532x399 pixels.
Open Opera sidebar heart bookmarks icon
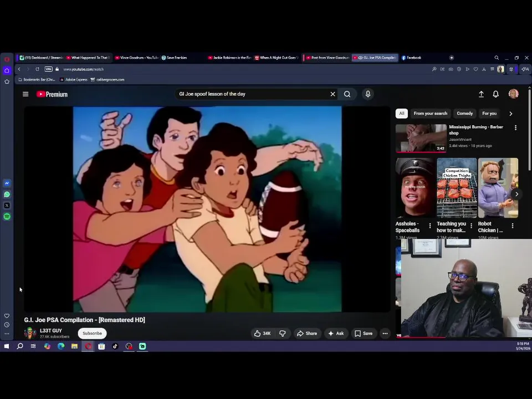point(7,316)
